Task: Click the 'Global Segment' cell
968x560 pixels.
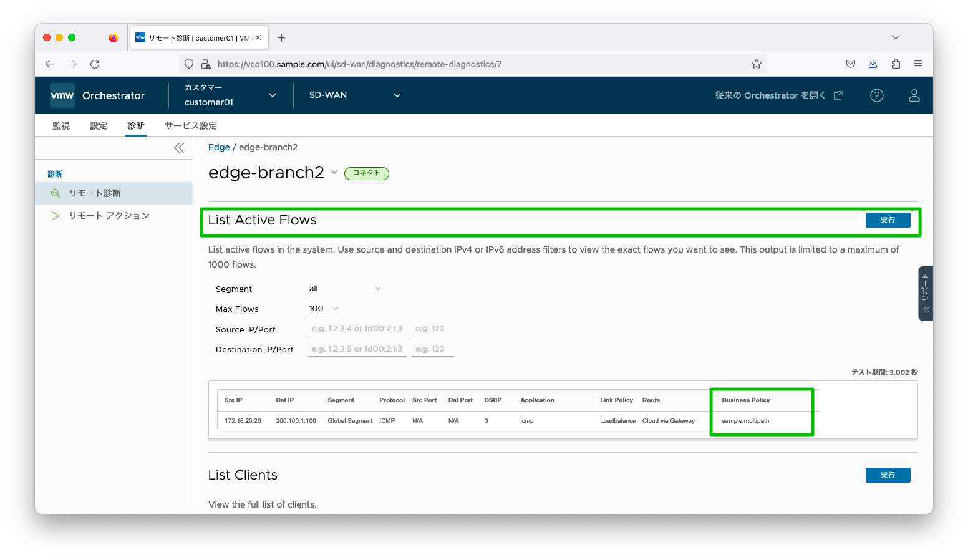Action: click(351, 421)
